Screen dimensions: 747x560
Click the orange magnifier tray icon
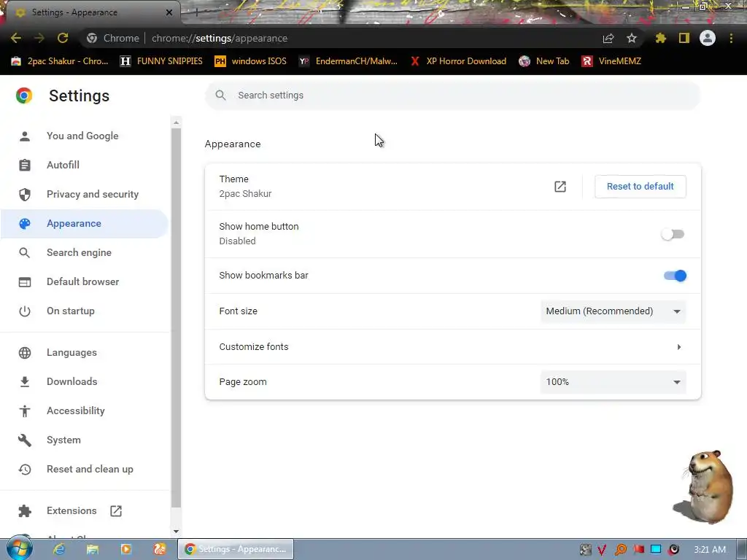(621, 550)
